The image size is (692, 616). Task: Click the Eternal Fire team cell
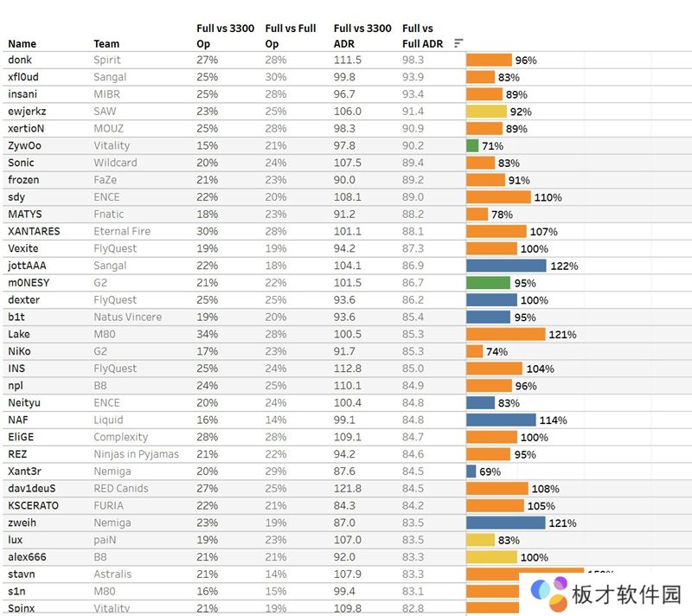point(122,232)
